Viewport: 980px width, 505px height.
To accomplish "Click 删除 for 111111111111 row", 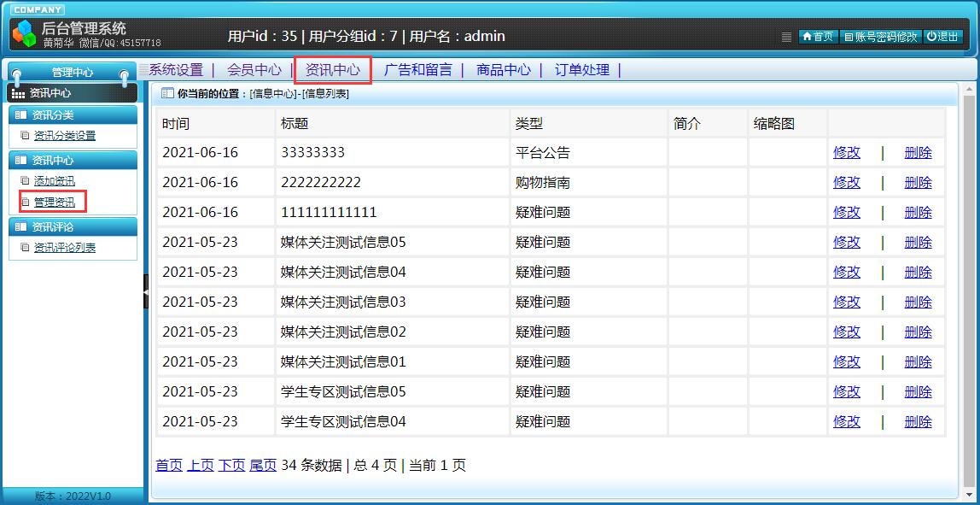I will click(x=919, y=212).
